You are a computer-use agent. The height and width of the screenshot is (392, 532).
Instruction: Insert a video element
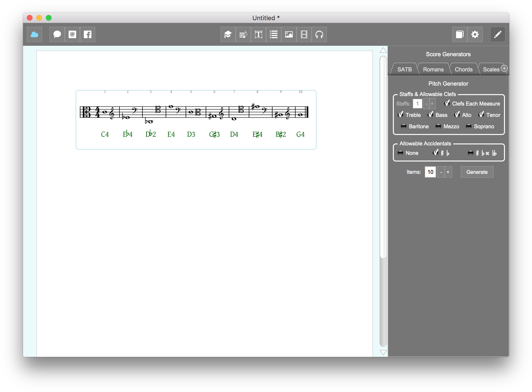pos(304,34)
